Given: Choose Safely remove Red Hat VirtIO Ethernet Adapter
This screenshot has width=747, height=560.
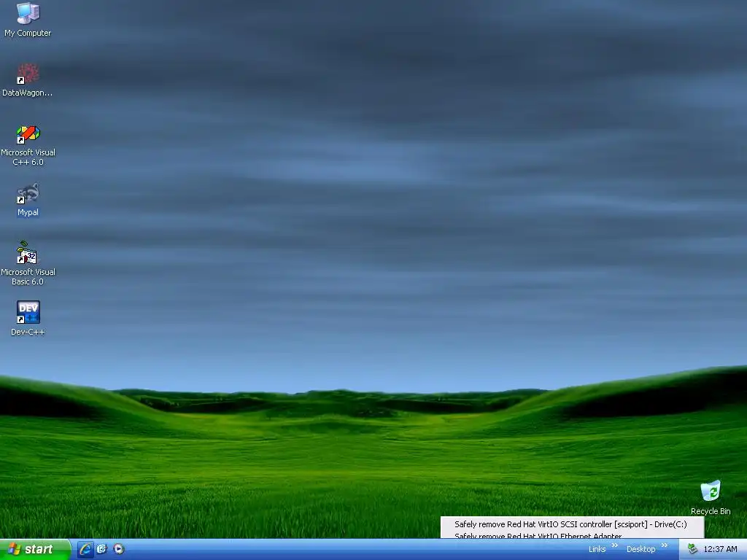Looking at the screenshot, I should (572, 535).
